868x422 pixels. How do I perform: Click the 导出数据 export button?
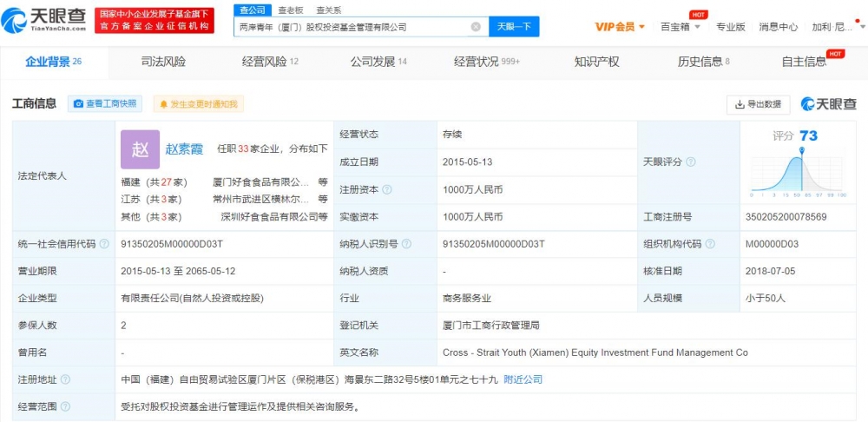click(758, 104)
